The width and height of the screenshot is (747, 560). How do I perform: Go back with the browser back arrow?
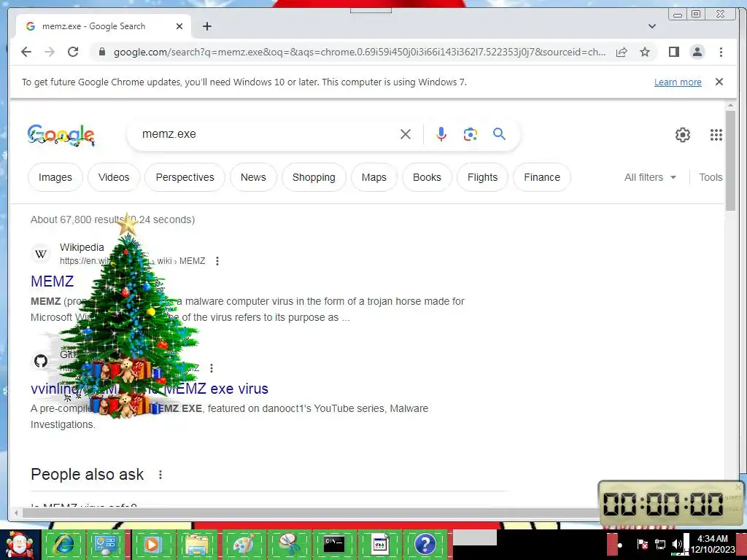pyautogui.click(x=26, y=52)
